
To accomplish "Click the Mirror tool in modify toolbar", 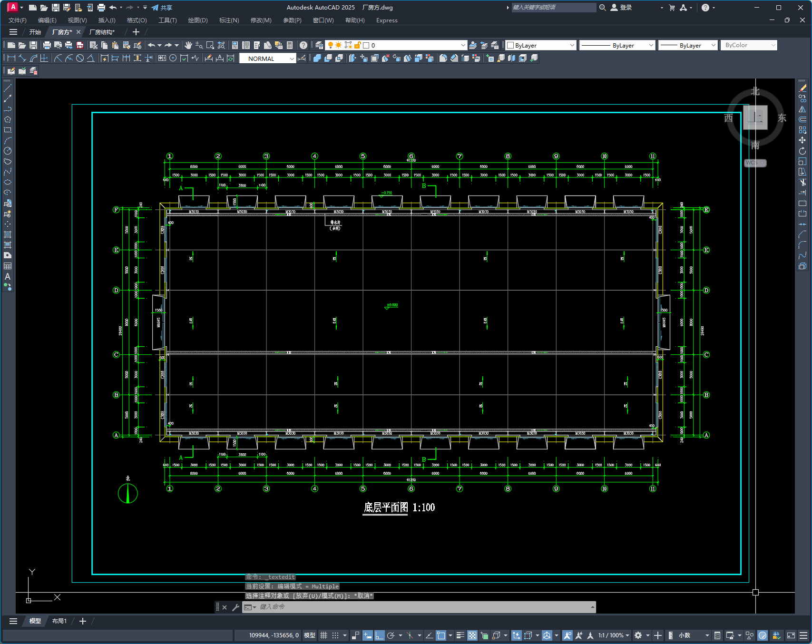I will point(802,109).
